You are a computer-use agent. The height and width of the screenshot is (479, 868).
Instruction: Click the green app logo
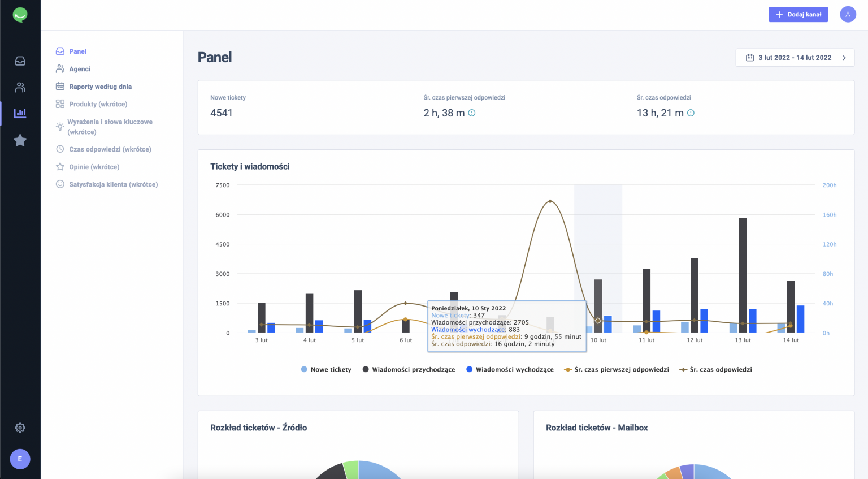point(20,15)
